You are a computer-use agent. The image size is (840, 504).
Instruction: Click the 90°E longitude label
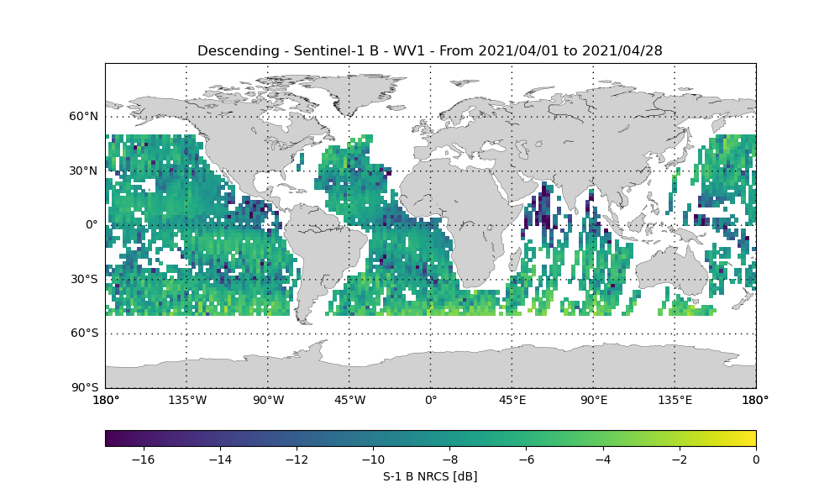594,400
